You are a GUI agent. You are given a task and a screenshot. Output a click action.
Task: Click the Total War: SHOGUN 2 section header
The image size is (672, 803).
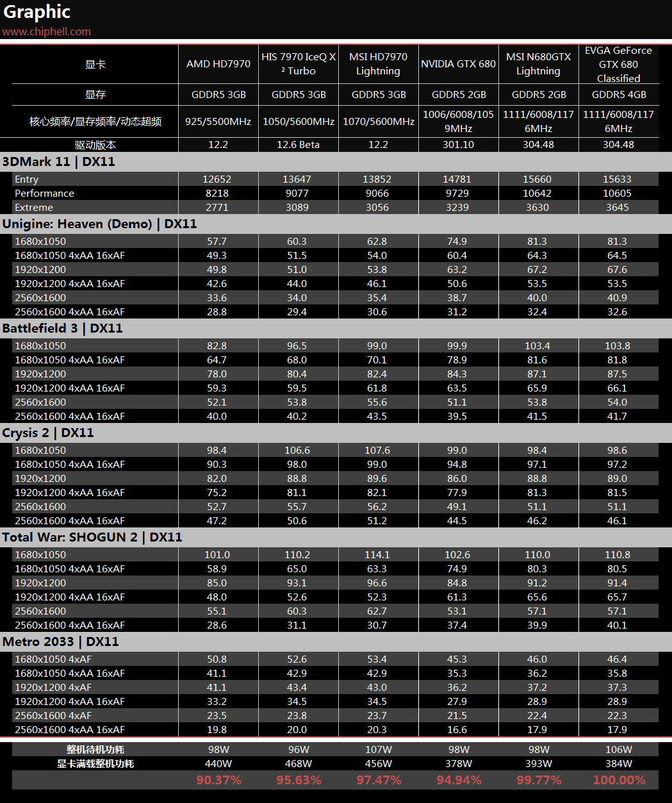pos(92,537)
